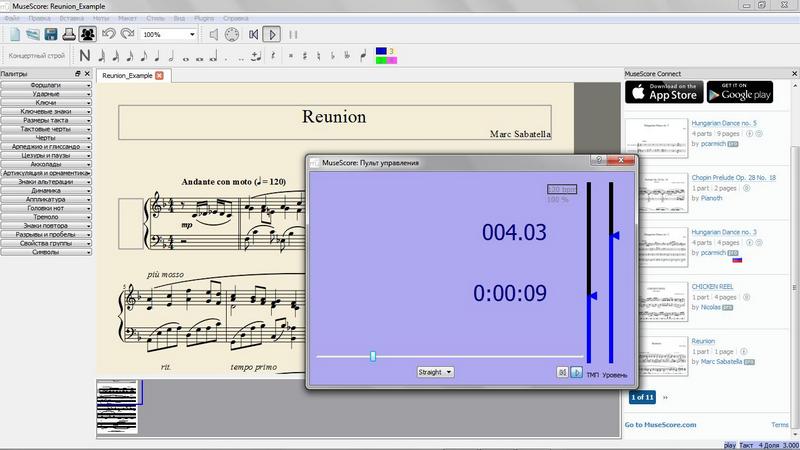Add a tie to the note
The image size is (800, 450).
pyautogui.click(x=256, y=56)
